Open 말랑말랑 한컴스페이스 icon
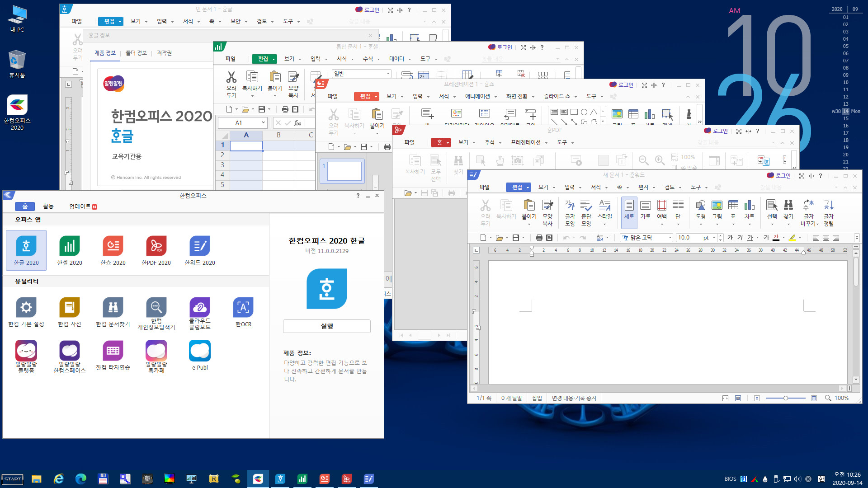 click(70, 357)
